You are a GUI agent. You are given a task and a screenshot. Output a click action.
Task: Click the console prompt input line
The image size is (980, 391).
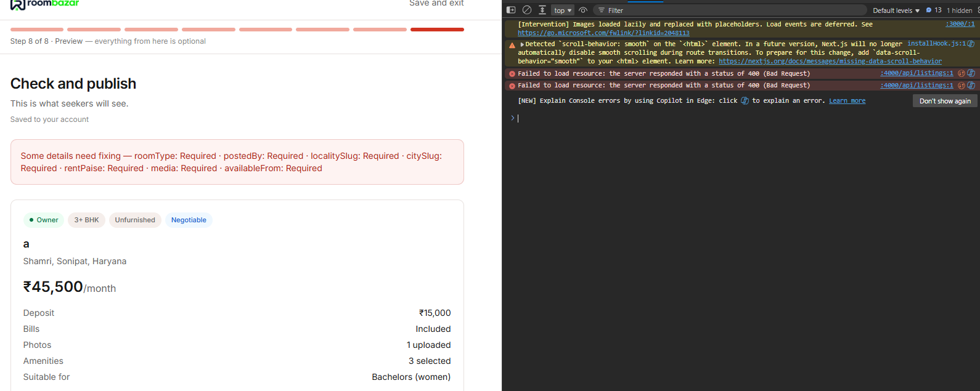[746, 118]
